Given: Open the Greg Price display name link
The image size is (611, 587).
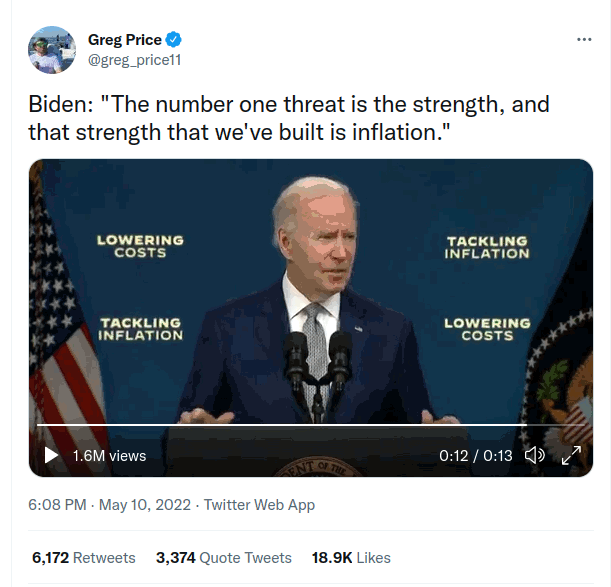Looking at the screenshot, I should (125, 40).
